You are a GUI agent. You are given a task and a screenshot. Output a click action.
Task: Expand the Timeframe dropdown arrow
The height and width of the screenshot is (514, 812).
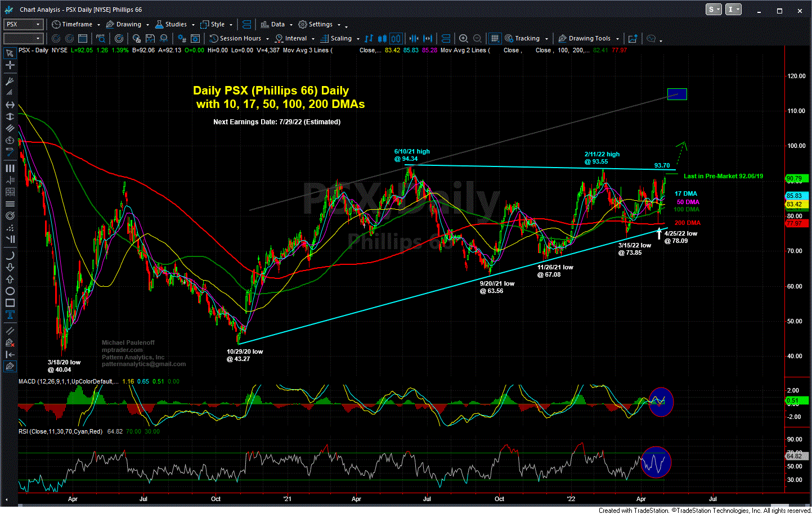98,25
